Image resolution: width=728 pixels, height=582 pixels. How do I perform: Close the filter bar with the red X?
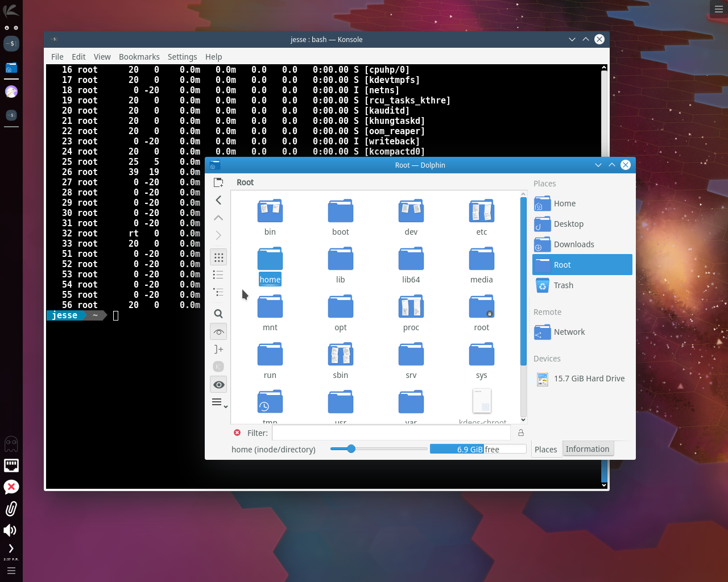(x=237, y=433)
